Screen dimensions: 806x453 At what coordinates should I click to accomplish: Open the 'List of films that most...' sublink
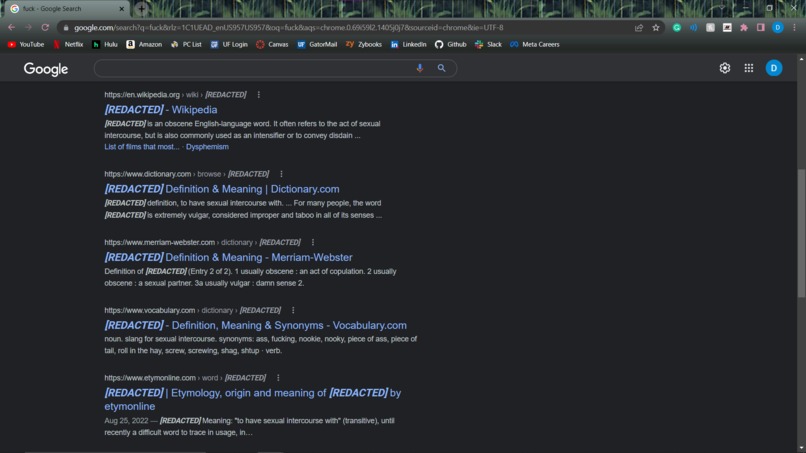[x=142, y=147]
